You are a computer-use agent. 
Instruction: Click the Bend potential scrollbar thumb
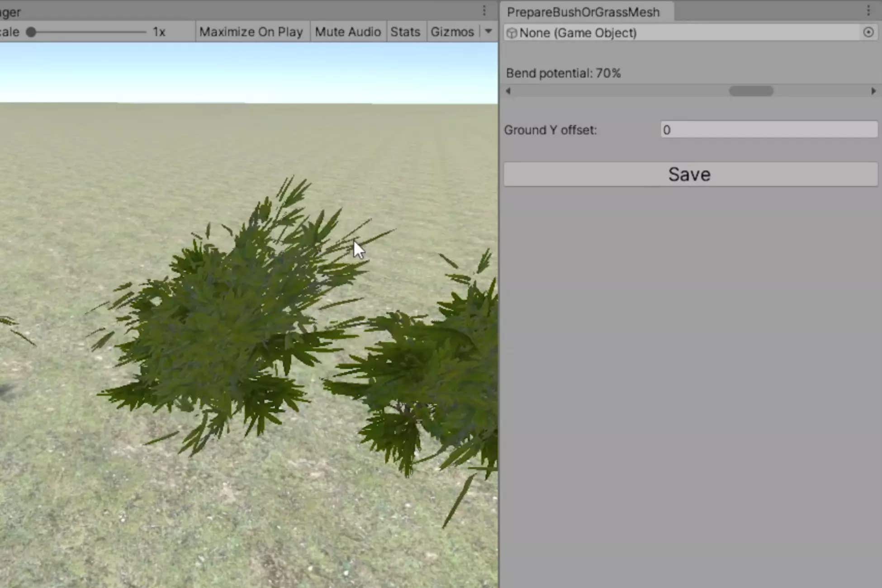click(751, 91)
